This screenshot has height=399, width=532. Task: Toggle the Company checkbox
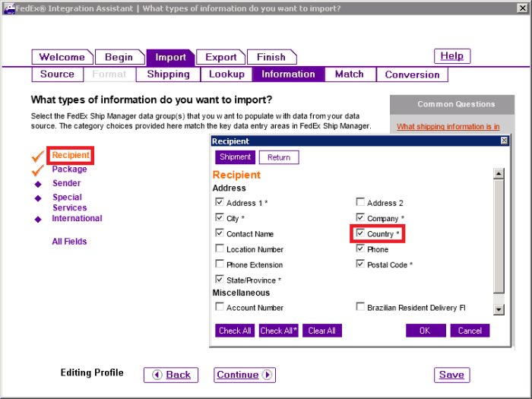click(360, 217)
